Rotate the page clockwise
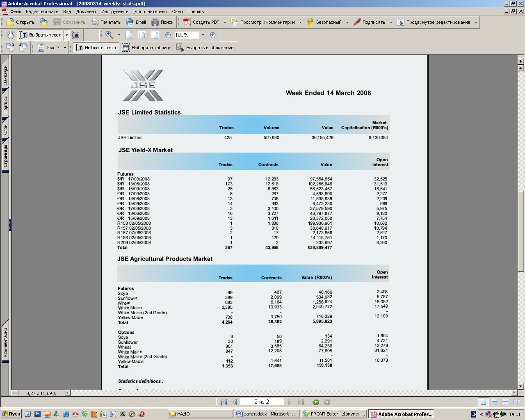This screenshot has height=420, width=525. [10, 48]
